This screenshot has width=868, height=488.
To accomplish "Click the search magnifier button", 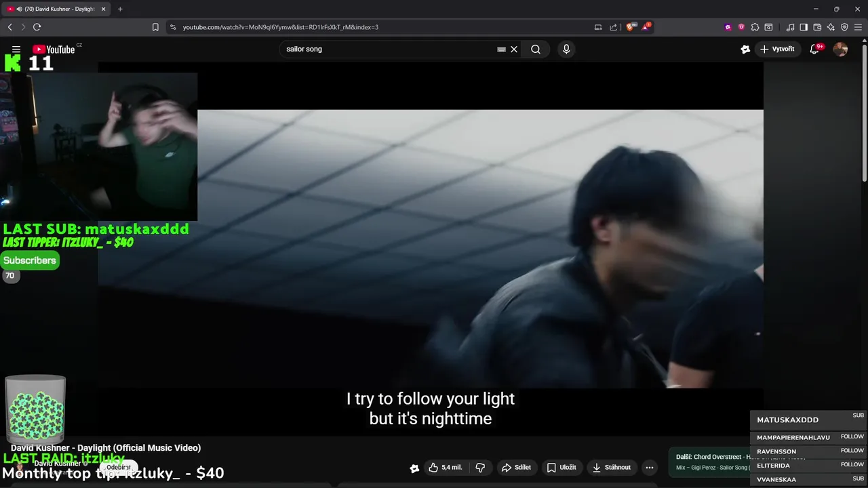I will 536,49.
